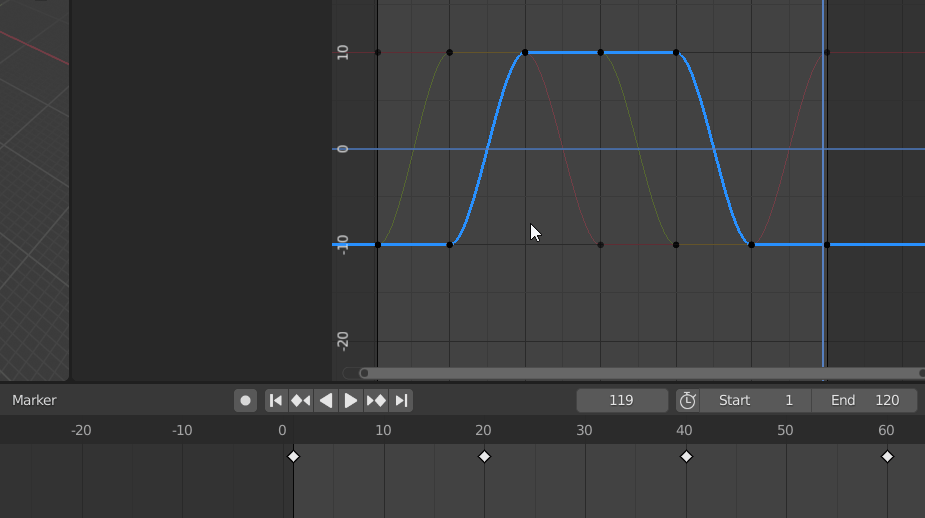Click the scrollbar's left zoom handle
The width and height of the screenshot is (925, 518).
point(364,373)
